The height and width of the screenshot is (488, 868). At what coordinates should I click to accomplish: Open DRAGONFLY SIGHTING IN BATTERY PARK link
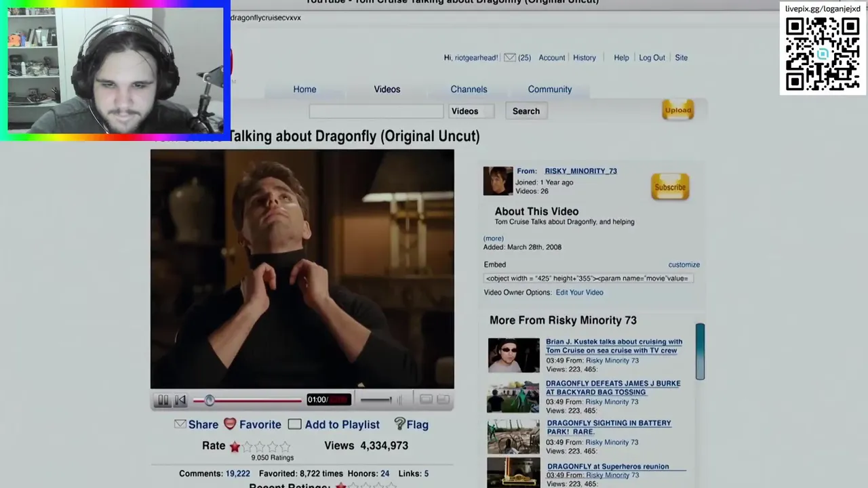point(609,427)
